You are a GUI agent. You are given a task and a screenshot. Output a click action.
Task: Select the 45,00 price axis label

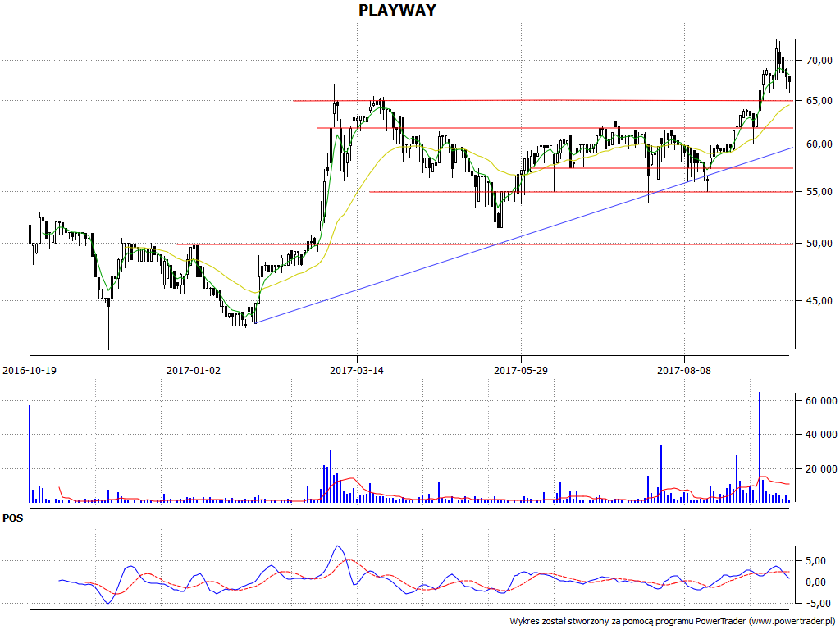tap(819, 301)
